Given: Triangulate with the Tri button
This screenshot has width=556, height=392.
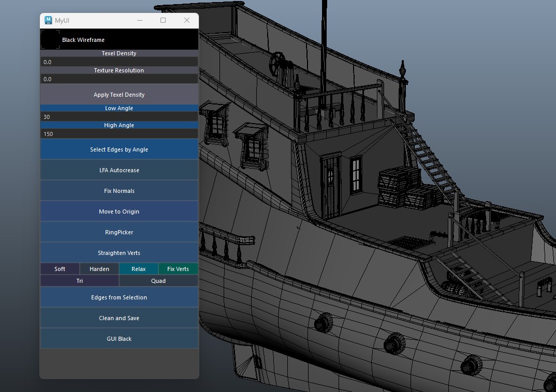Looking at the screenshot, I should 80,281.
